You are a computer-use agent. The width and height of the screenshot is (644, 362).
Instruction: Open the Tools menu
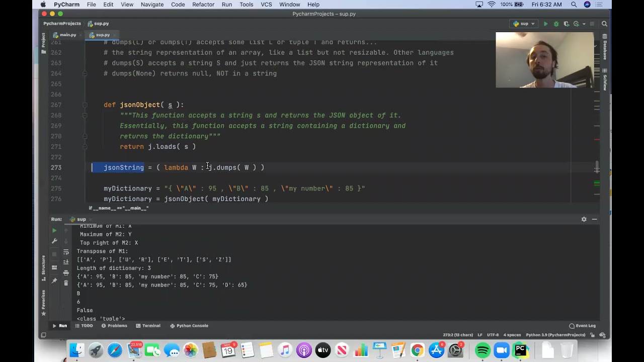point(246,5)
